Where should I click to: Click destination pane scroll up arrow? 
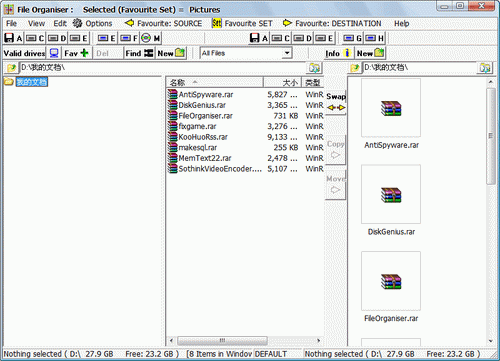491,82
